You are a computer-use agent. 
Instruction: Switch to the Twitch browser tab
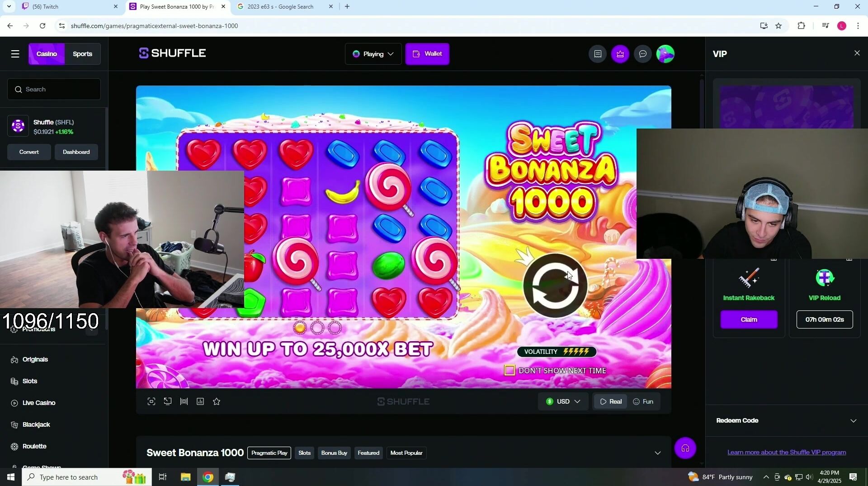click(68, 7)
